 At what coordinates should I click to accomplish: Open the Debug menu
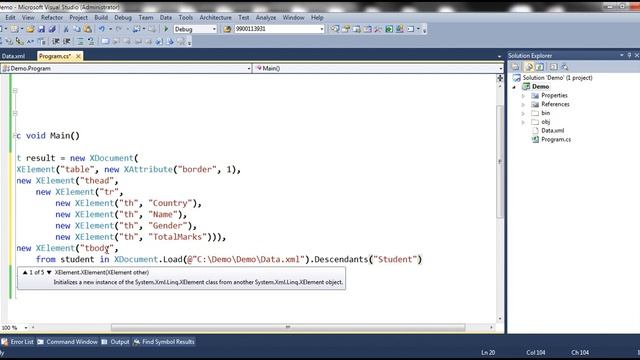pyautogui.click(x=123, y=18)
